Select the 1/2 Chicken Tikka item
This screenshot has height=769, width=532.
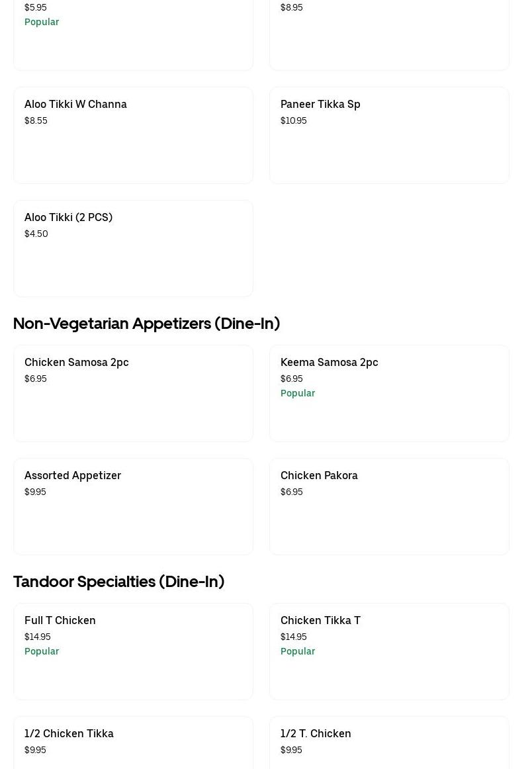tap(133, 745)
